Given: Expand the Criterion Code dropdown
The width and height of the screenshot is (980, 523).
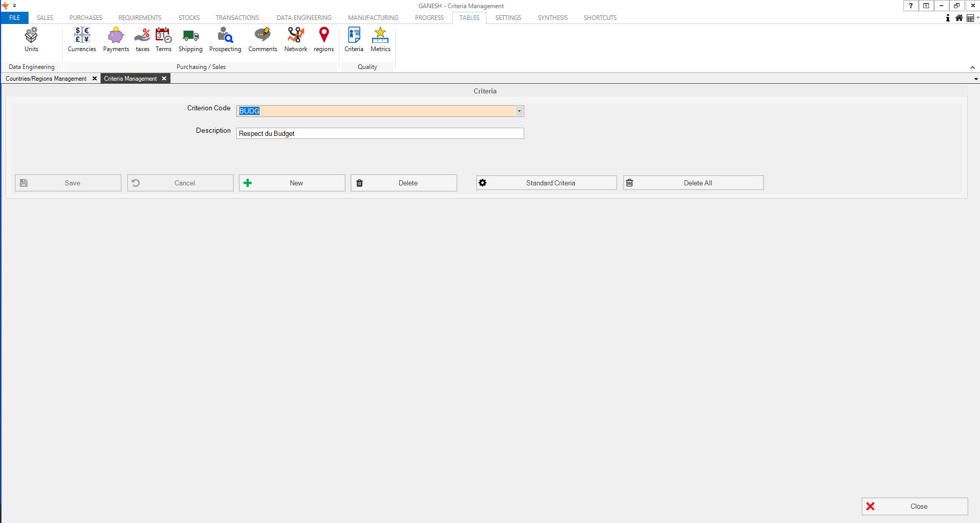Looking at the screenshot, I should pyautogui.click(x=519, y=111).
